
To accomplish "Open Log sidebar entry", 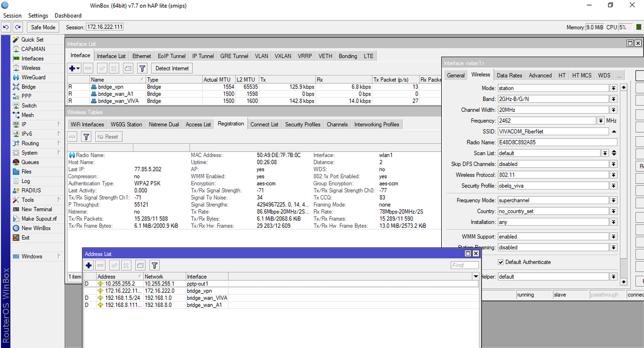I will 26,181.
